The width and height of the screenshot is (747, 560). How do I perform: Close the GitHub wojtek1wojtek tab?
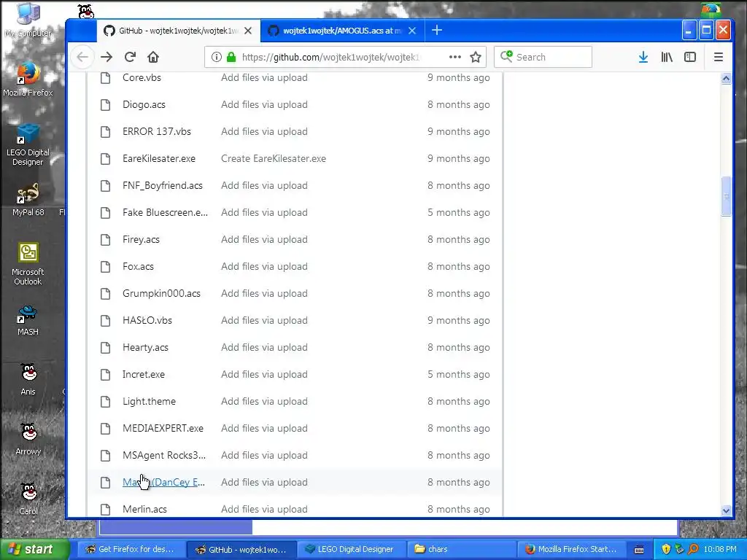click(248, 31)
